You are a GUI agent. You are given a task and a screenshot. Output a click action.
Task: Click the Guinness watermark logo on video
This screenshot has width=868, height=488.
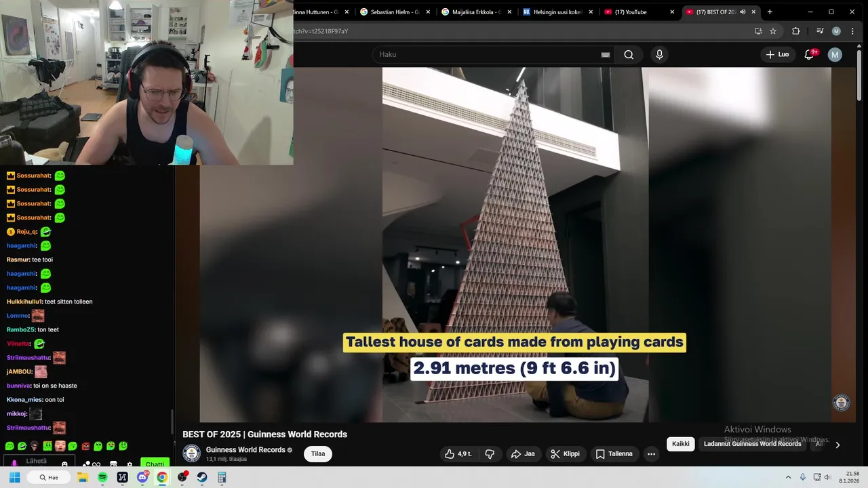(842, 403)
